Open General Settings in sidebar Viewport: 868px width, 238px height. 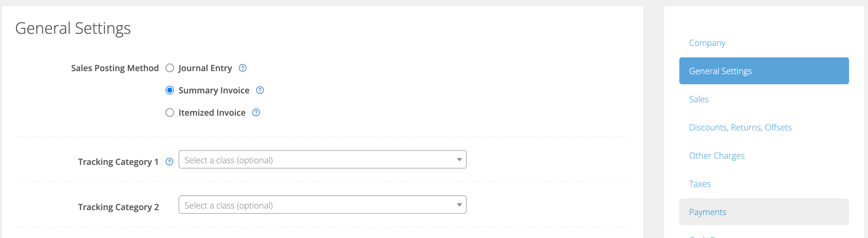click(x=764, y=71)
